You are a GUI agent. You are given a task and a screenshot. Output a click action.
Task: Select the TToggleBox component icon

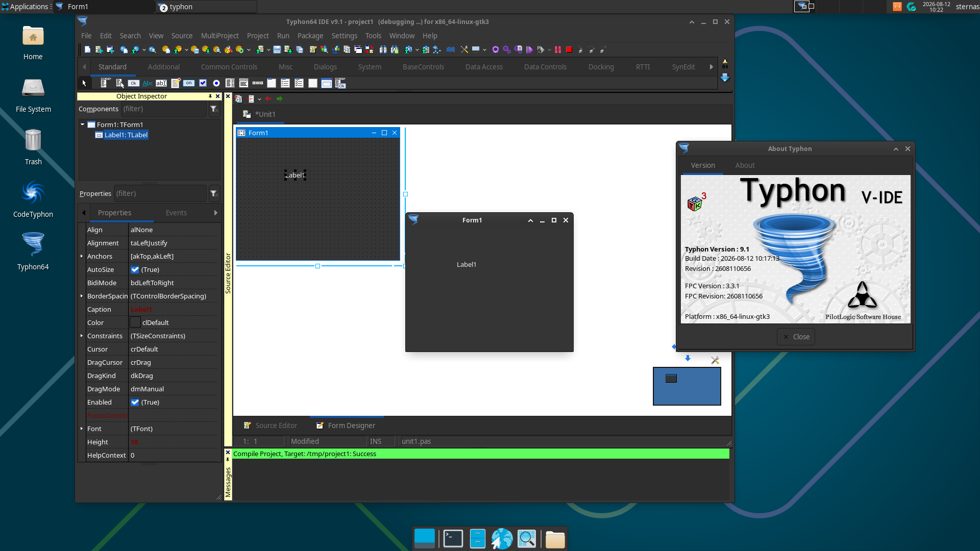point(189,83)
